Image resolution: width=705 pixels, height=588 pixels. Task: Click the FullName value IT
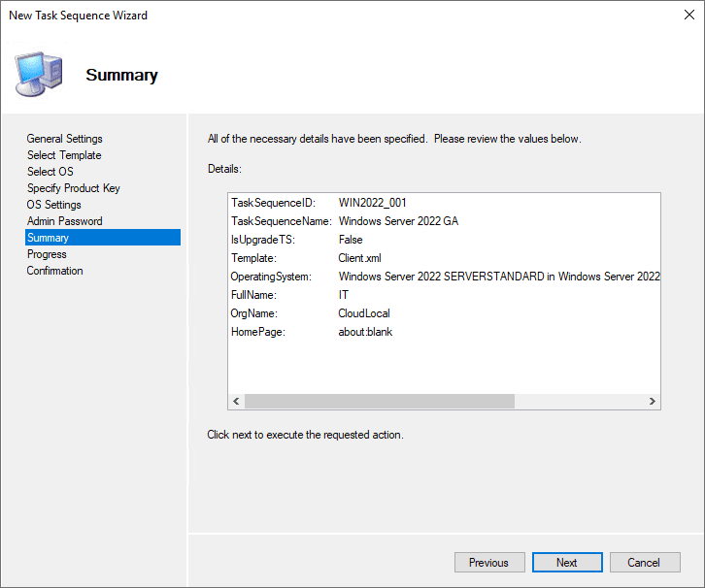pyautogui.click(x=343, y=295)
